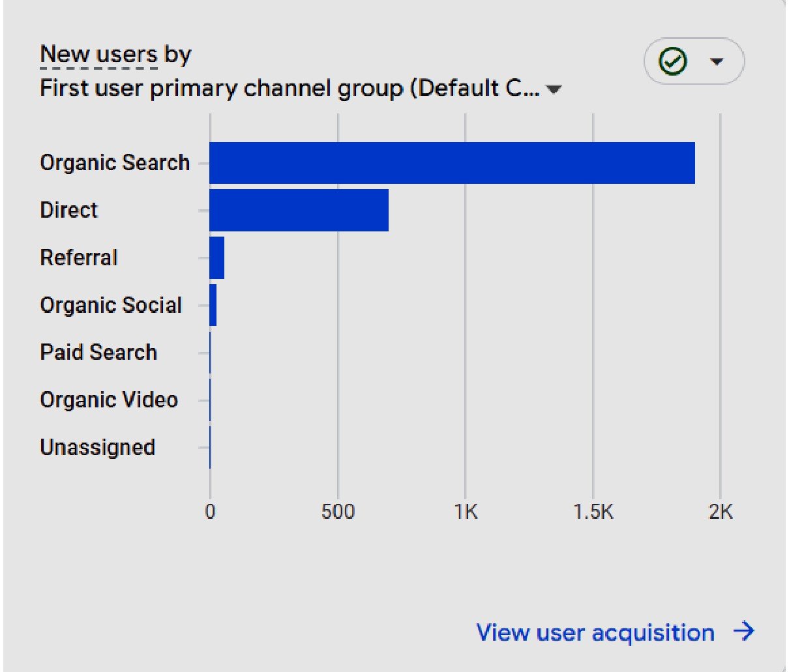789x672 pixels.
Task: Click the Direct row label
Action: click(68, 211)
